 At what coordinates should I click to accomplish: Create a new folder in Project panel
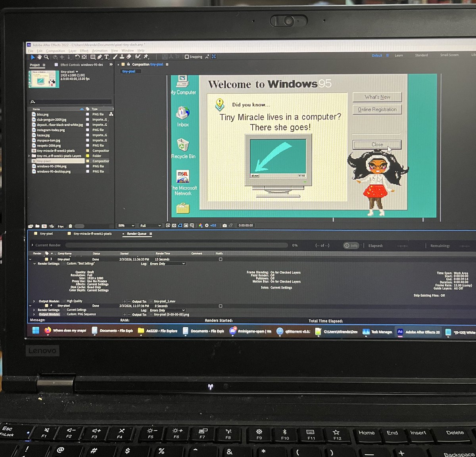tap(37, 226)
